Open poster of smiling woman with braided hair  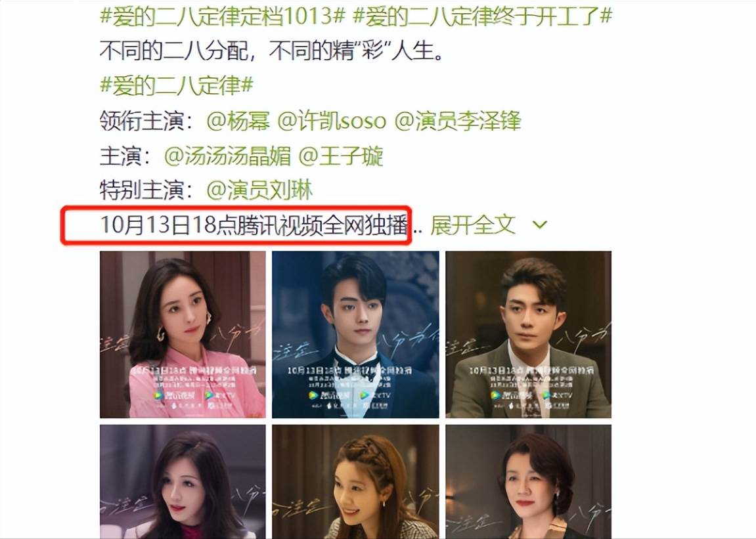(x=355, y=482)
